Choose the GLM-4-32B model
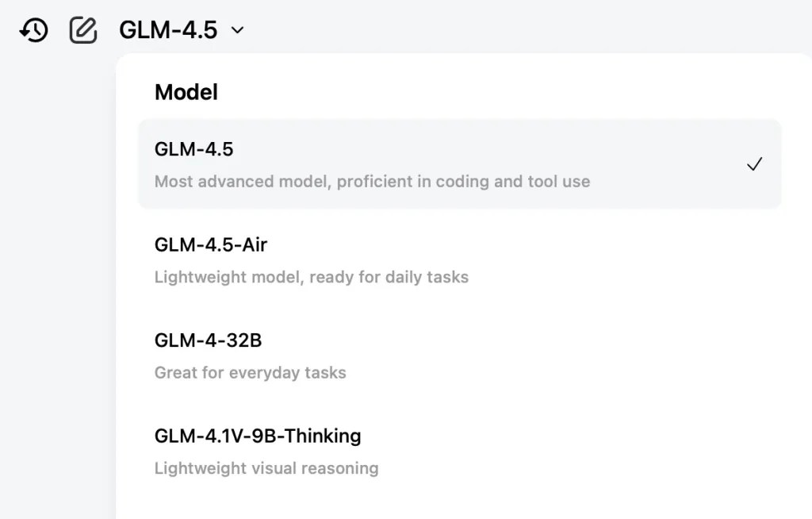The image size is (812, 519). pos(459,356)
